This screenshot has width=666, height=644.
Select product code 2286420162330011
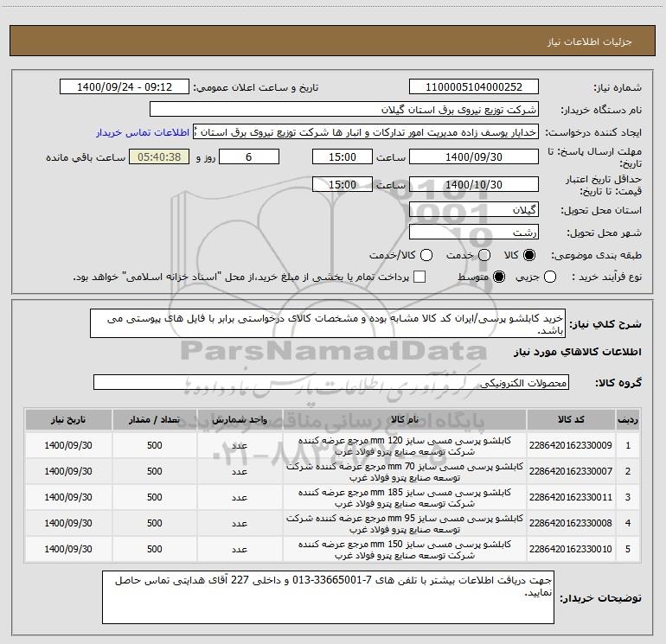[571, 497]
